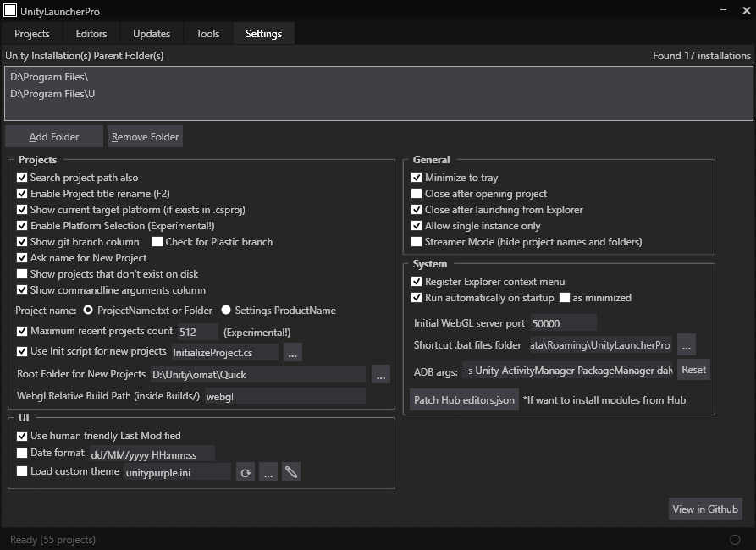756x550 pixels.
Task: Click the theme reload refresh icon
Action: 246,472
